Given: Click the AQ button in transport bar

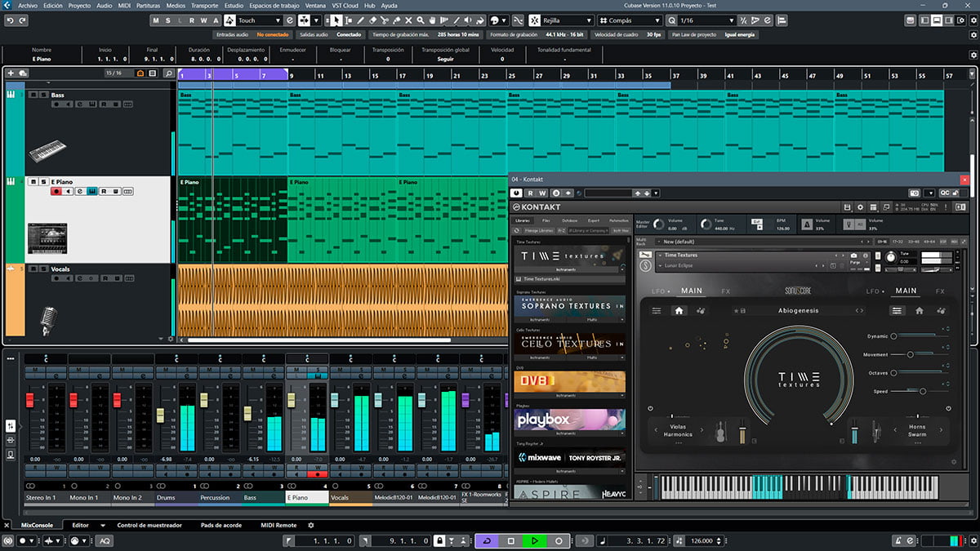Looking at the screenshot, I should pyautogui.click(x=105, y=540).
